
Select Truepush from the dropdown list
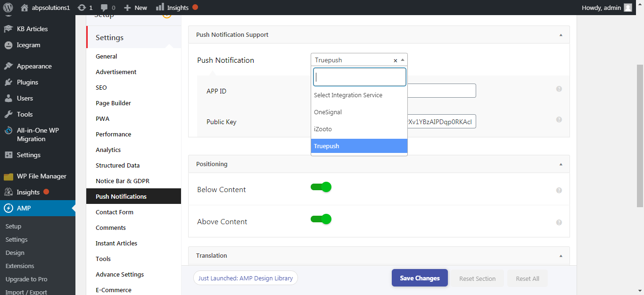coord(359,146)
